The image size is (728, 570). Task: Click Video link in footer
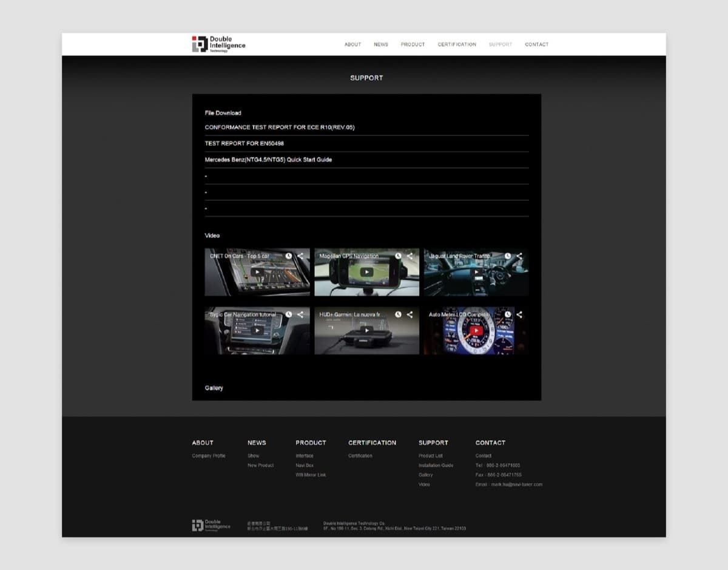point(424,484)
